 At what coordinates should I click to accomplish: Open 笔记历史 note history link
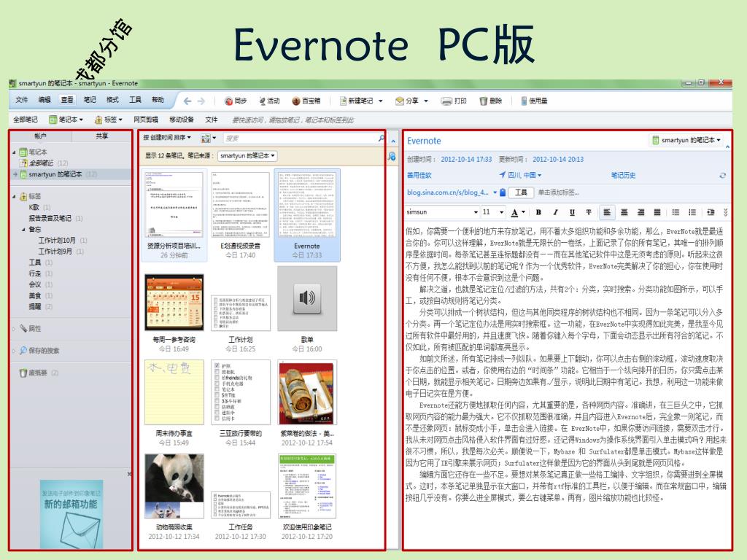pyautogui.click(x=623, y=175)
